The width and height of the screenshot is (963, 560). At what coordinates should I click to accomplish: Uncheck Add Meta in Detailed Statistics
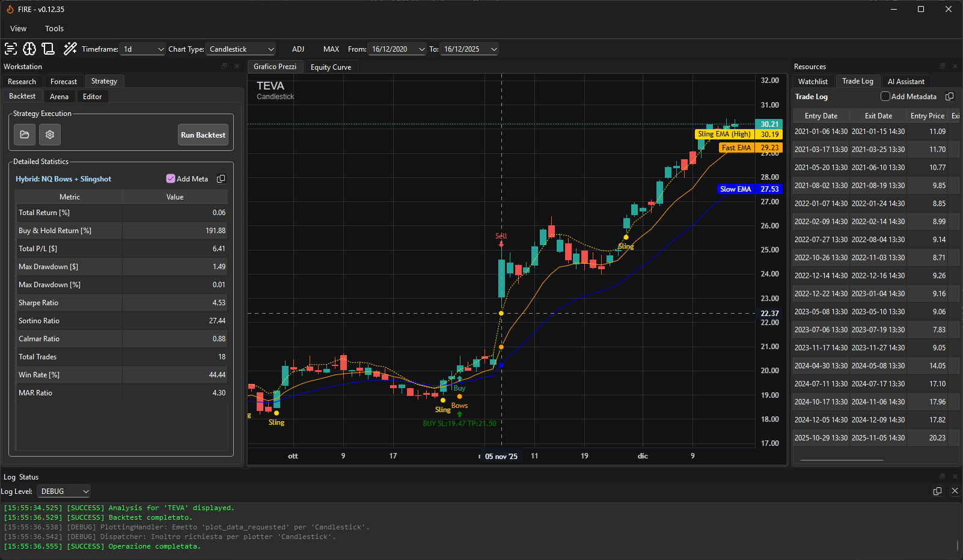[x=171, y=179]
